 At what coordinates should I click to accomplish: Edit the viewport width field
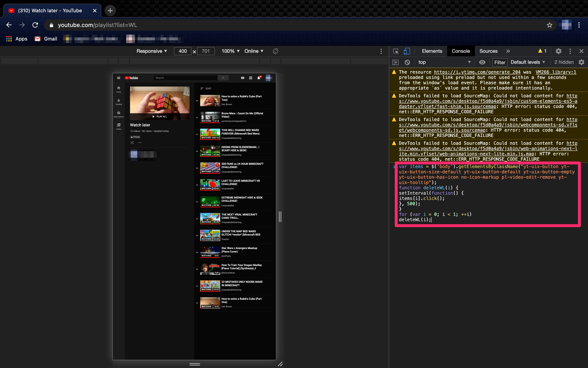coord(183,51)
